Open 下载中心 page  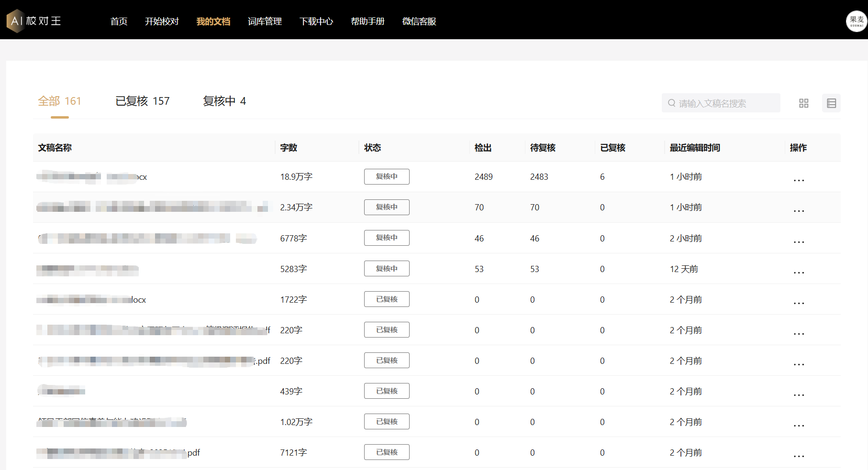316,22
